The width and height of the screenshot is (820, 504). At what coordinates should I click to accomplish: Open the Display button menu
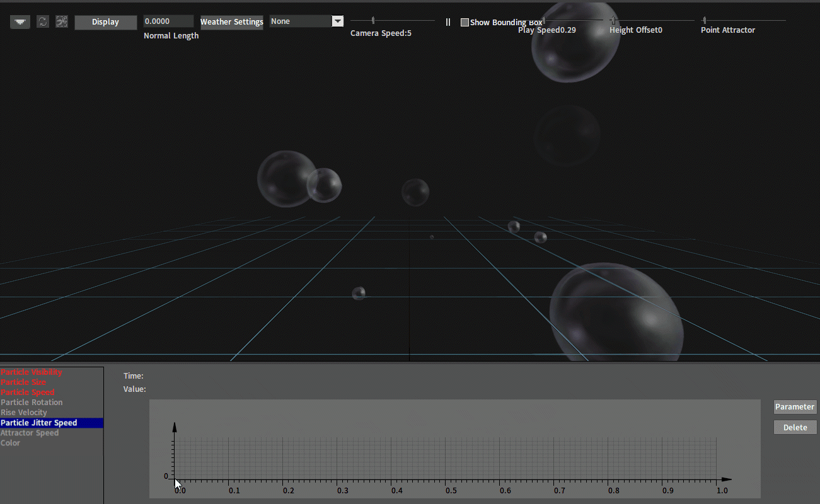click(105, 22)
